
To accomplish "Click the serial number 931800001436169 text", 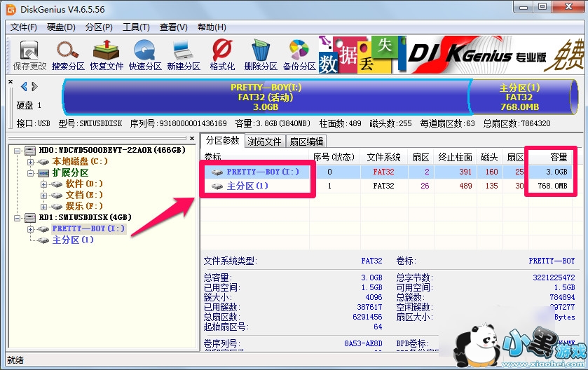I will pyautogui.click(x=193, y=124).
